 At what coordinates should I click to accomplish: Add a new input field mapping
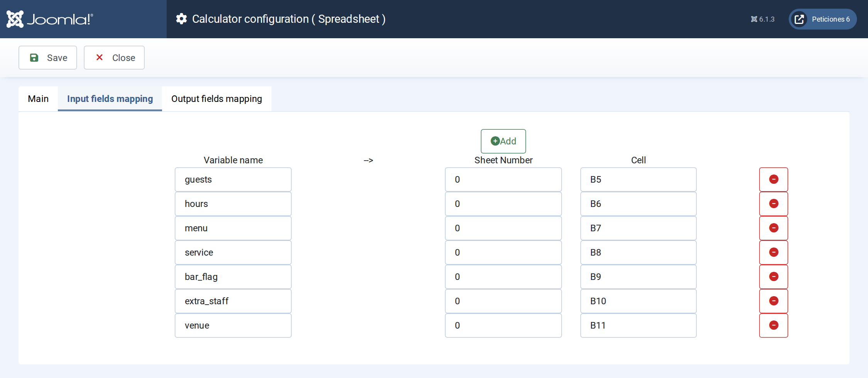coord(503,141)
